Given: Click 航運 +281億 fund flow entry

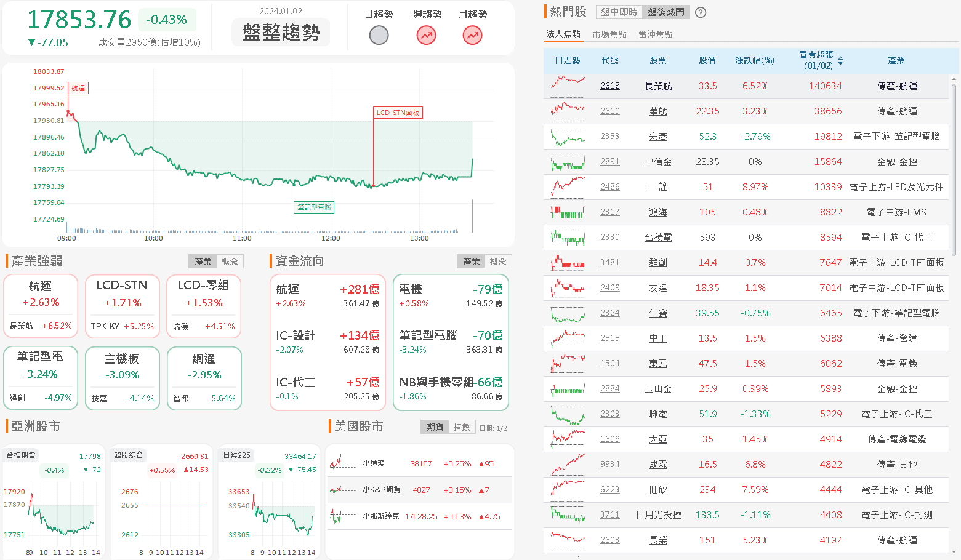Looking at the screenshot, I should point(328,295).
